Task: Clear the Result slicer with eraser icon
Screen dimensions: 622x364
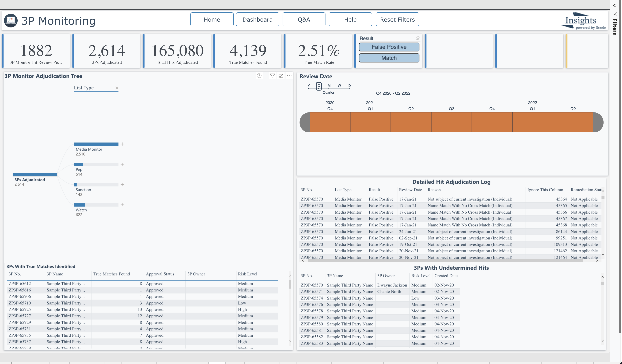Action: [x=417, y=38]
